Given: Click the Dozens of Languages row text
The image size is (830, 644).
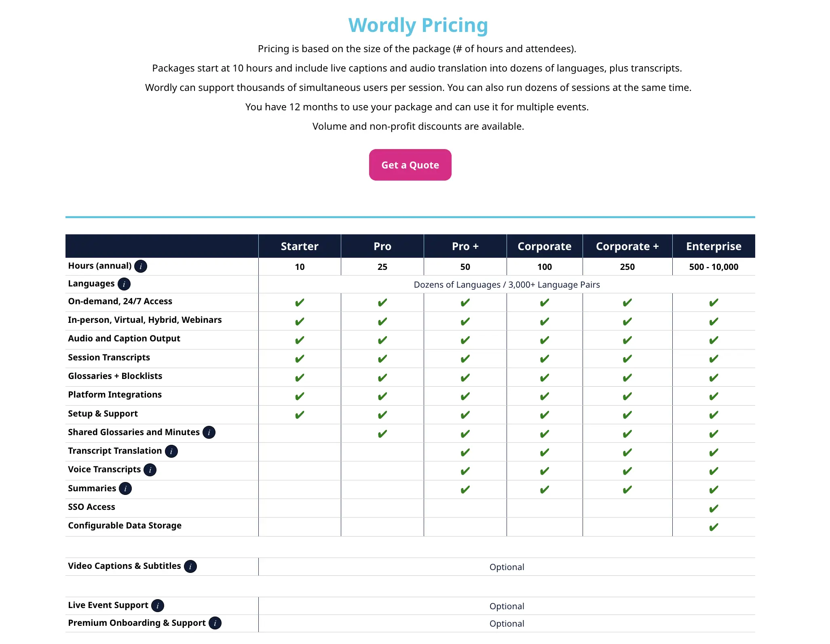Looking at the screenshot, I should pyautogui.click(x=507, y=284).
